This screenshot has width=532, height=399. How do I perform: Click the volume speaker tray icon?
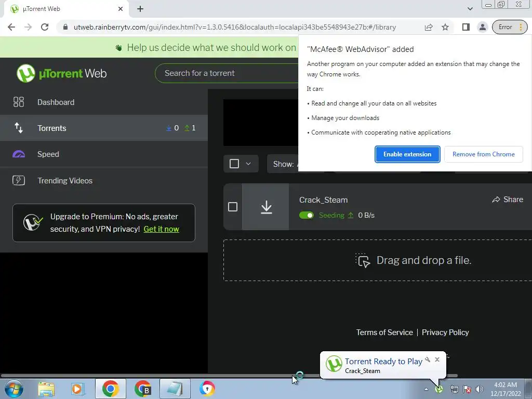(480, 389)
